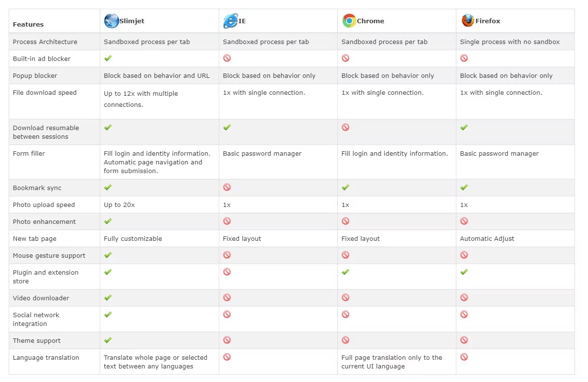This screenshot has height=382, width=588.
Task: Click Firefox's theme support prohibited icon
Action: click(464, 340)
